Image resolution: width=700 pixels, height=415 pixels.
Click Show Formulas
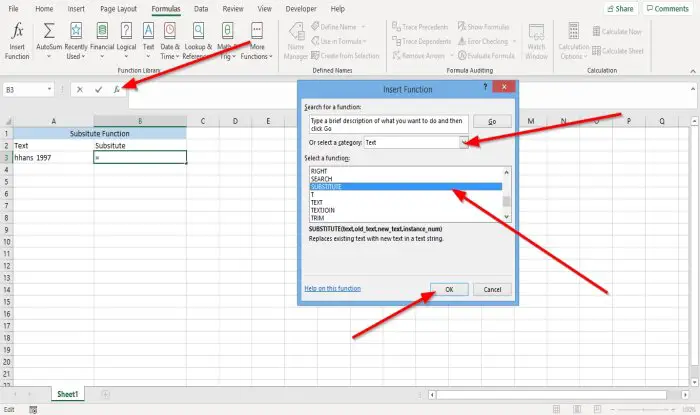483,27
